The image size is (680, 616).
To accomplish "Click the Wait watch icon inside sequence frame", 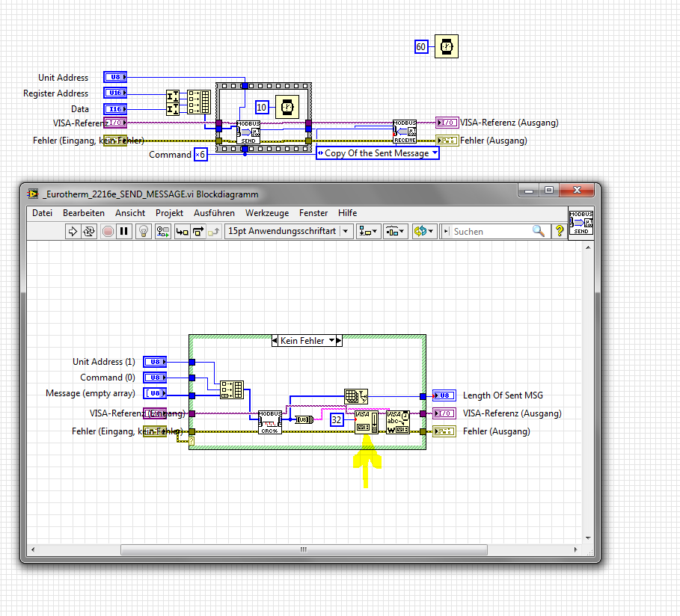I will (x=287, y=107).
